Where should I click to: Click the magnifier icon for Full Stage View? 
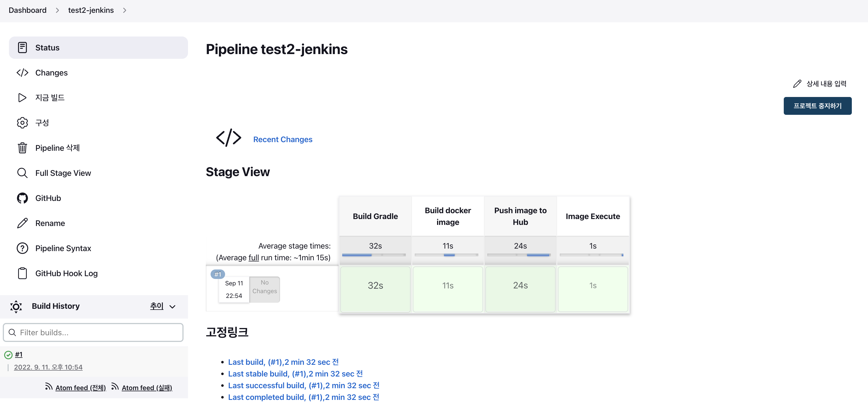point(22,173)
